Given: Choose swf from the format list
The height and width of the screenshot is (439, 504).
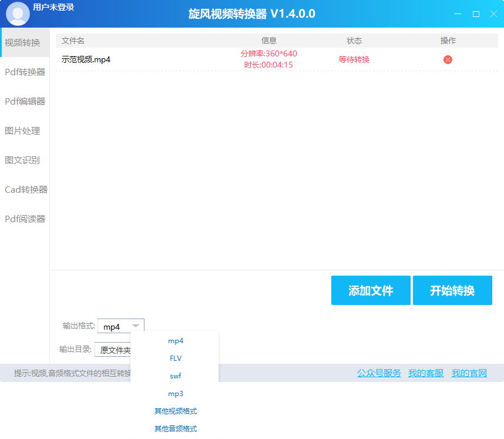Looking at the screenshot, I should click(x=176, y=376).
